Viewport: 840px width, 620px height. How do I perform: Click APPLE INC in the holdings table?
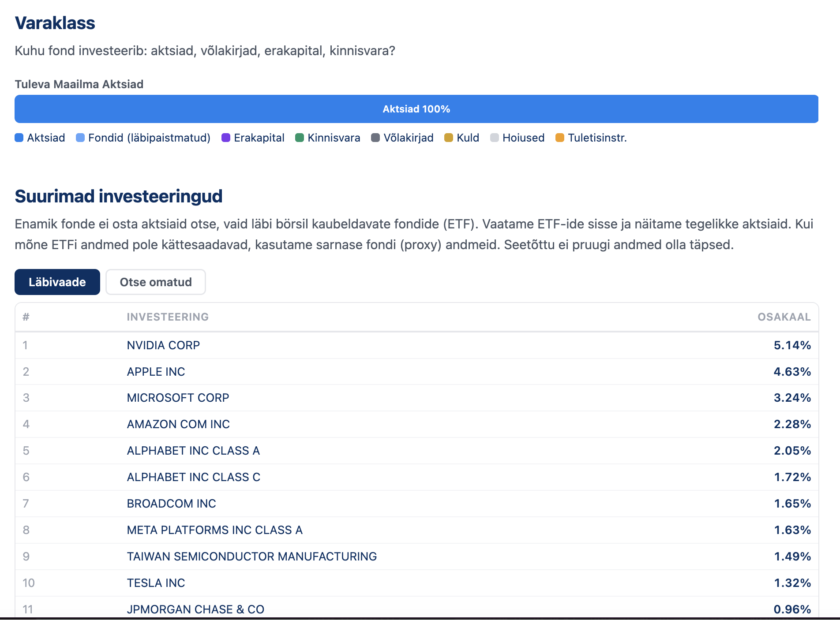pos(156,372)
